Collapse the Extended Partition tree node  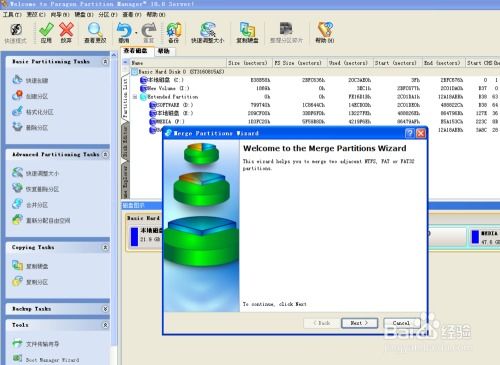coord(135,97)
